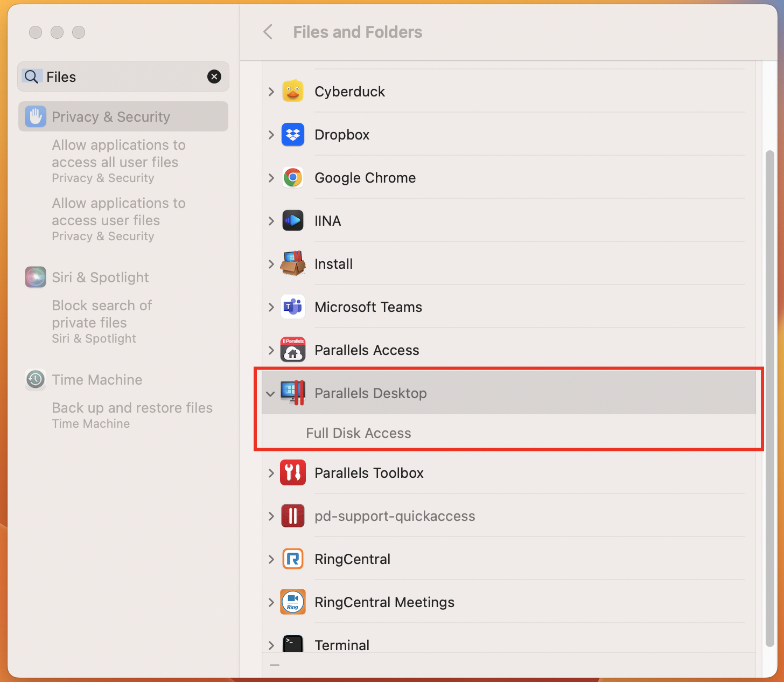
Task: Click the Google Chrome app icon
Action: [293, 177]
